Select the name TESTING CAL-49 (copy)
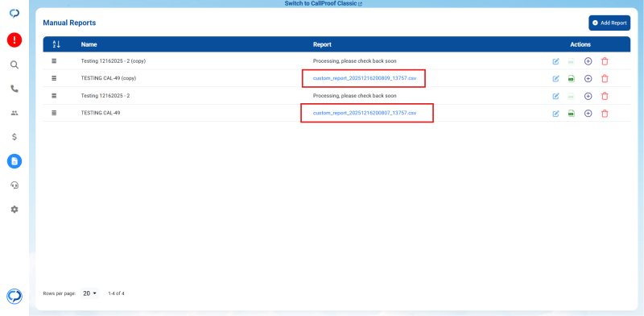Viewport: 644px width, 316px height. click(x=109, y=78)
